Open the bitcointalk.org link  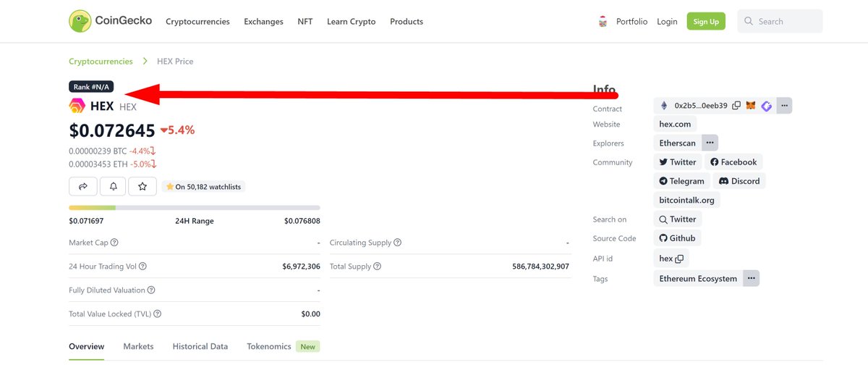tap(687, 200)
